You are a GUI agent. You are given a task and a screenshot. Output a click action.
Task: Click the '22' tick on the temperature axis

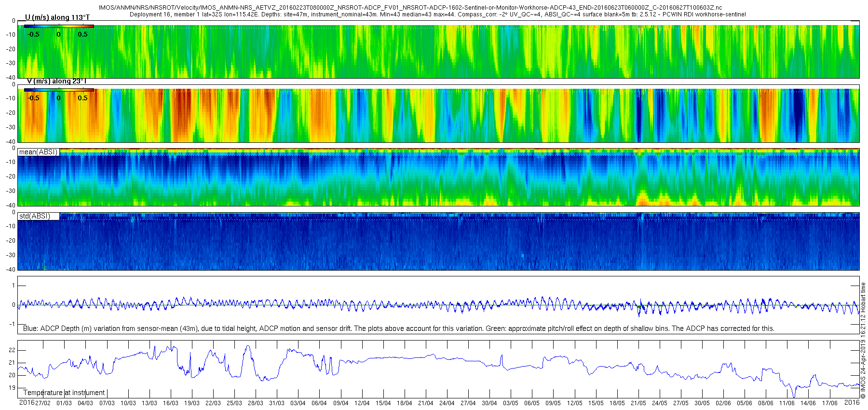pos(12,350)
